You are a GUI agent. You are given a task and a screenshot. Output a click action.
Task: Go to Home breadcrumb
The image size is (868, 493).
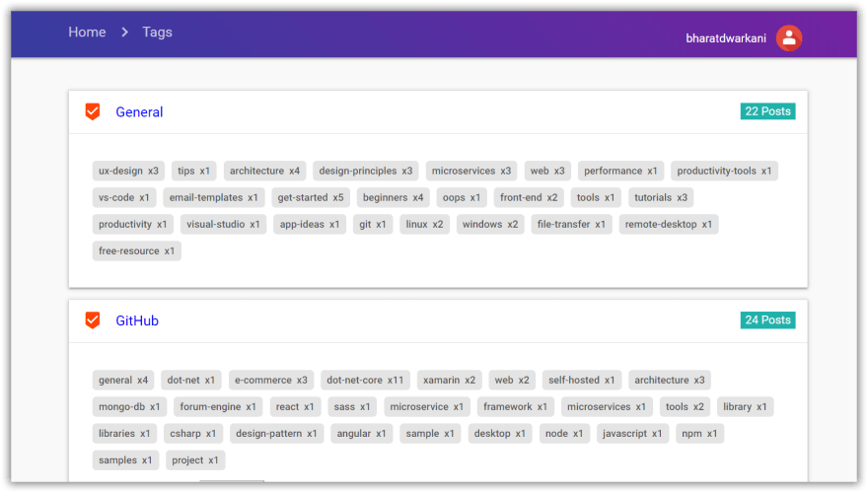87,33
